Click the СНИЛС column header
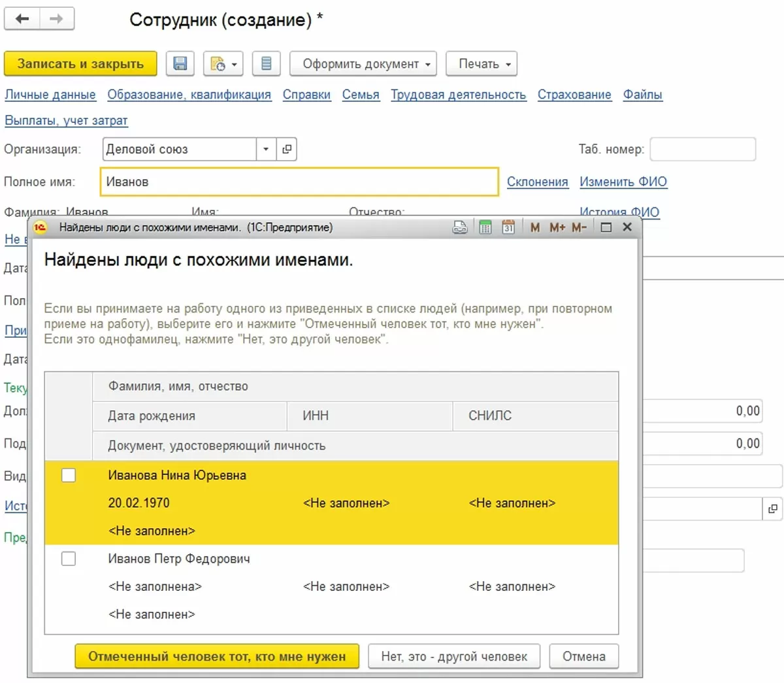This screenshot has width=784, height=683. [x=536, y=416]
